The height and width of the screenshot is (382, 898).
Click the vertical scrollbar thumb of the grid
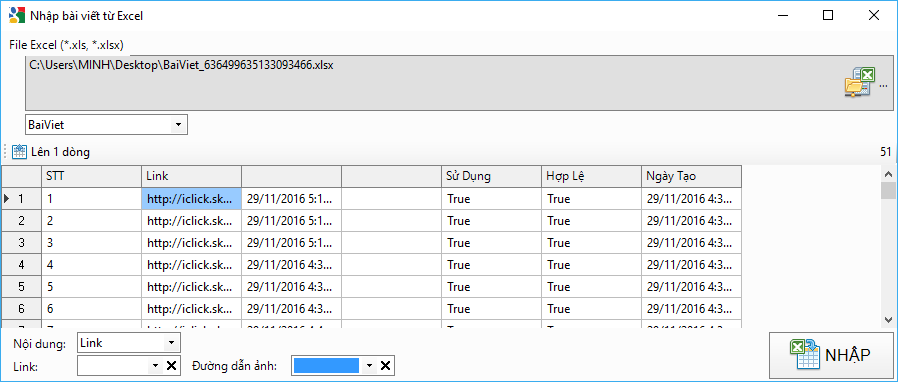click(x=888, y=191)
